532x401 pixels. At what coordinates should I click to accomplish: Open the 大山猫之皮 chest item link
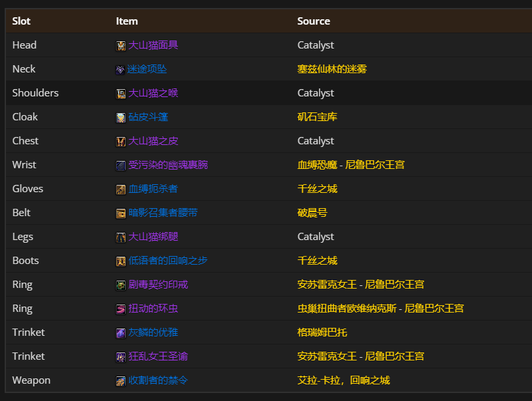pos(153,141)
